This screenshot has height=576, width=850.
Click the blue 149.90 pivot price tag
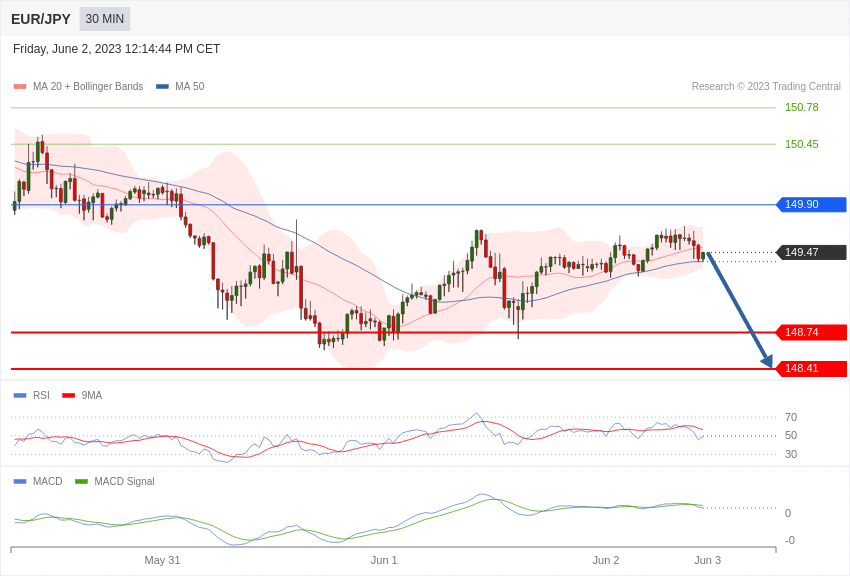pyautogui.click(x=812, y=204)
